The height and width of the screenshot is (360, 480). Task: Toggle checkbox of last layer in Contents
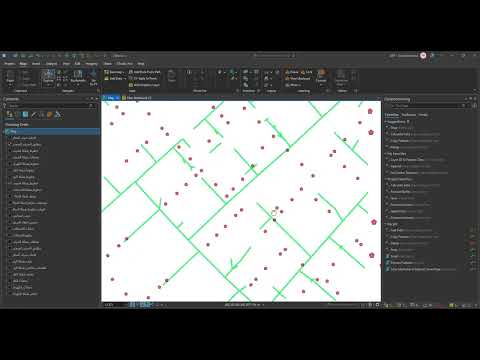10,294
